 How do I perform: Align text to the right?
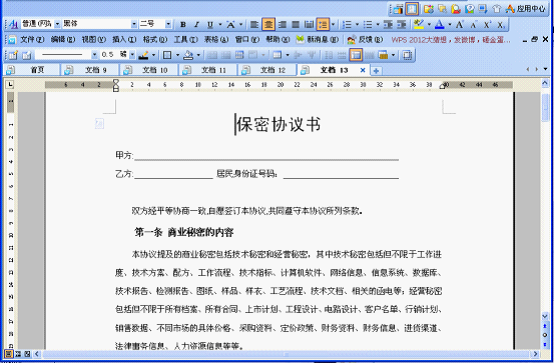click(282, 24)
